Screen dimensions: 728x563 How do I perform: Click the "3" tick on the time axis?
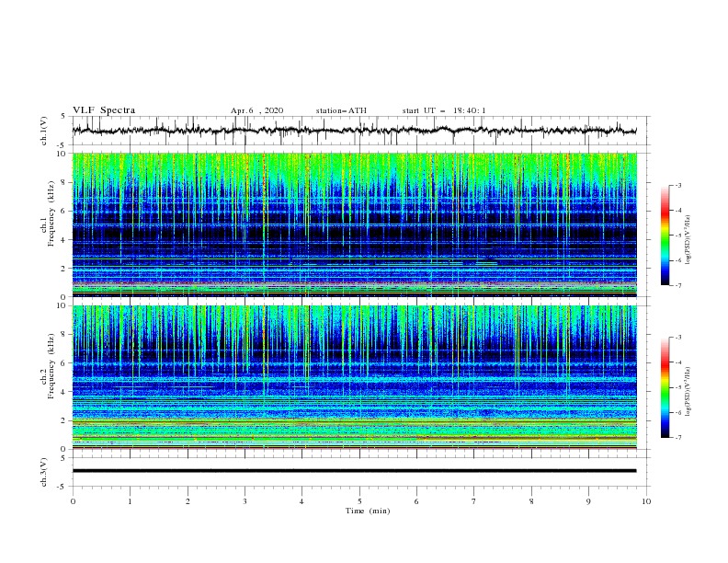(x=245, y=501)
